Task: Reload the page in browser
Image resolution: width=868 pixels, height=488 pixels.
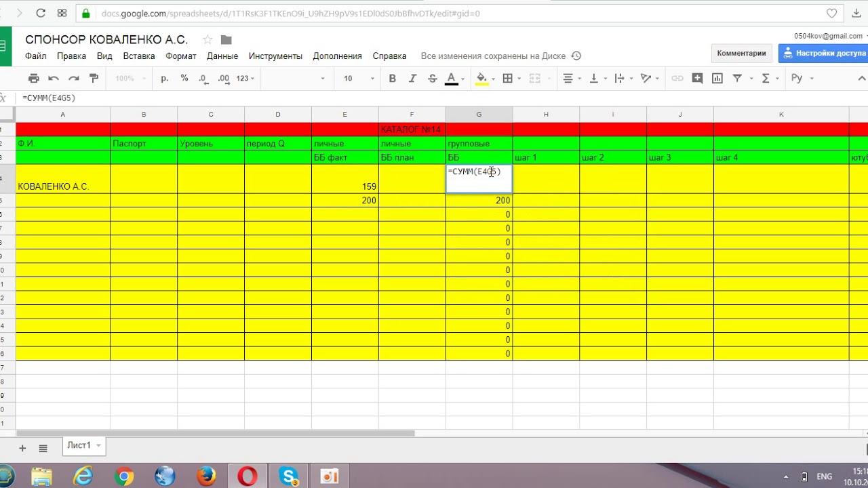Action: pos(41,13)
